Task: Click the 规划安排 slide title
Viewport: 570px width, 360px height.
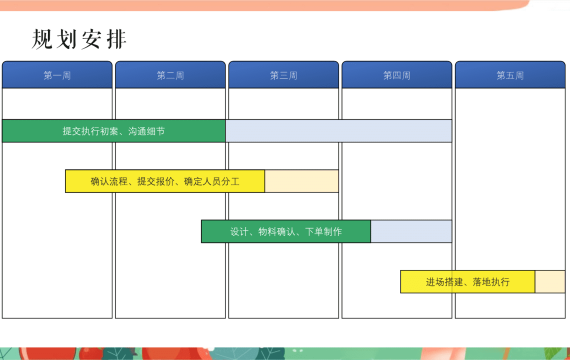Action: 79,39
